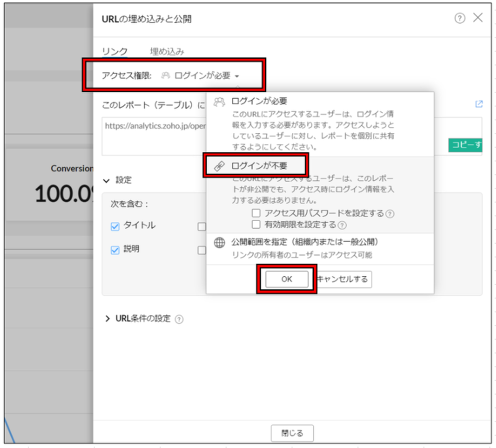Viewport: 496px width, 448px height.
Task: Click the help icon beside URL条件の設定
Action: click(x=179, y=319)
